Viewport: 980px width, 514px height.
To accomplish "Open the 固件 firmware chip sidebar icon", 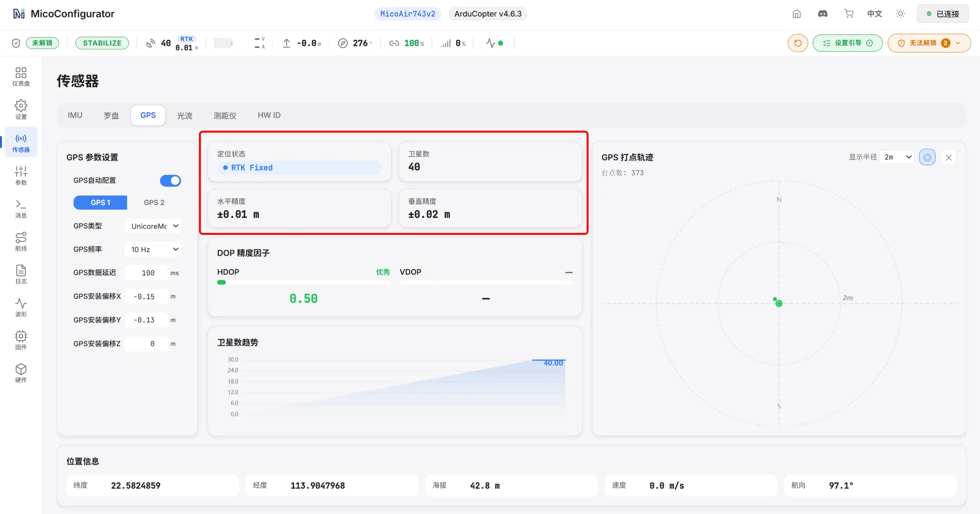I will click(x=21, y=340).
